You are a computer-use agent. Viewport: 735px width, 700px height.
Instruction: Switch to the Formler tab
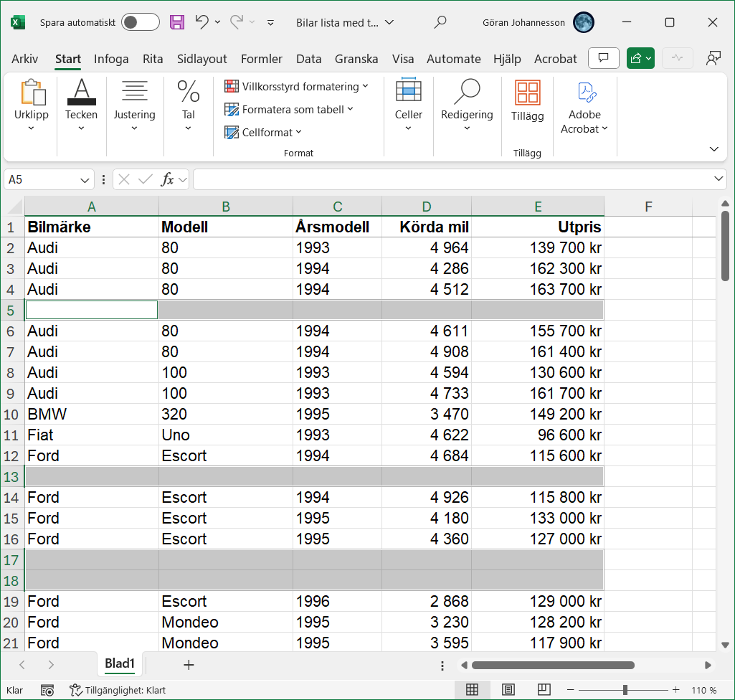261,59
